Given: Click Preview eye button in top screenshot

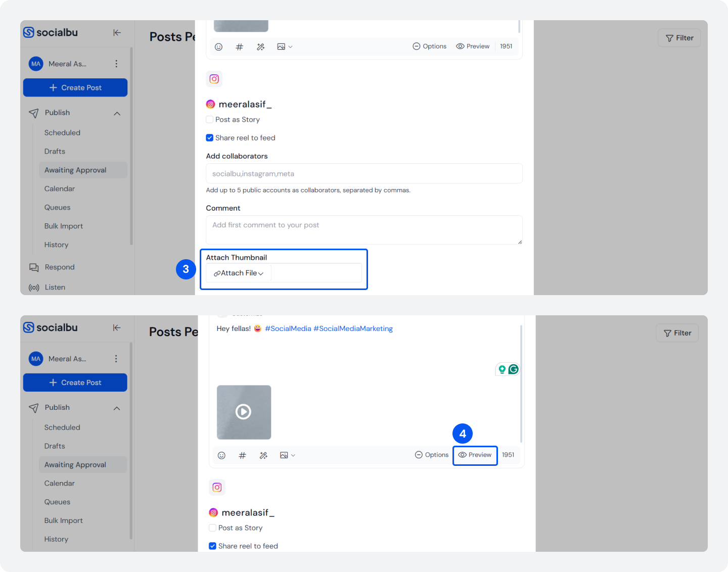Looking at the screenshot, I should click(473, 46).
